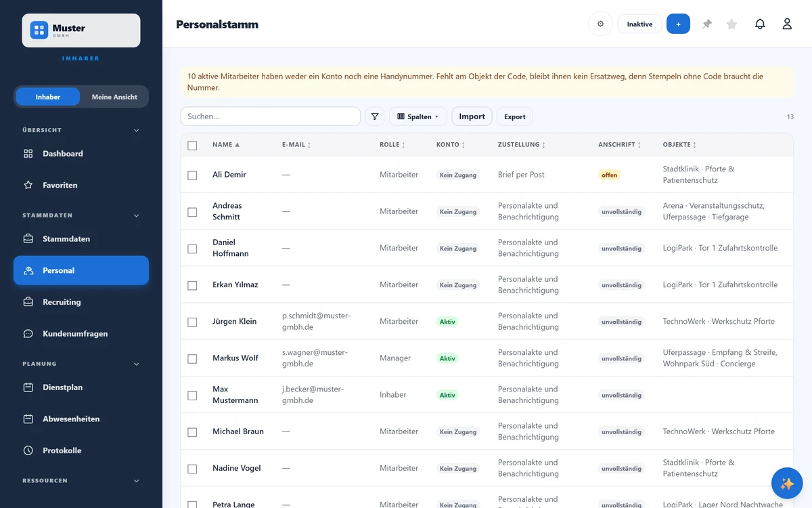Switch to the Meine Ansicht tab

click(x=114, y=97)
